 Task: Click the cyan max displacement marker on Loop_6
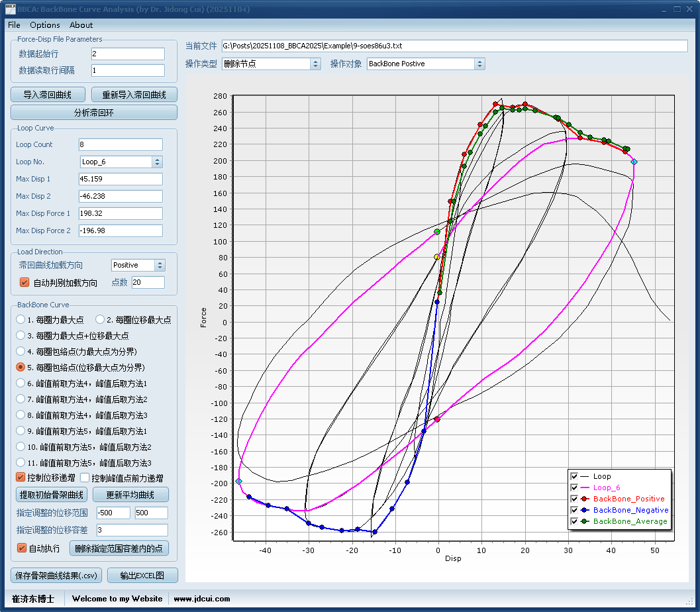coord(634,162)
